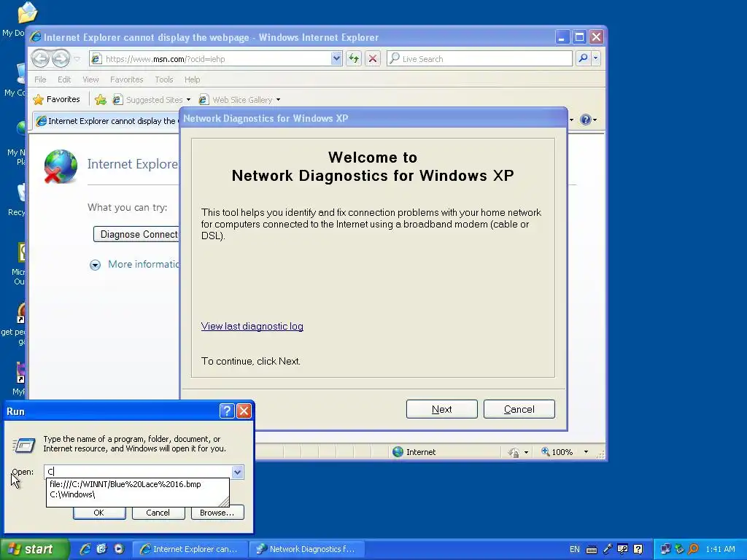Click the Start button
Image resolution: width=747 pixels, height=560 pixels.
click(34, 549)
